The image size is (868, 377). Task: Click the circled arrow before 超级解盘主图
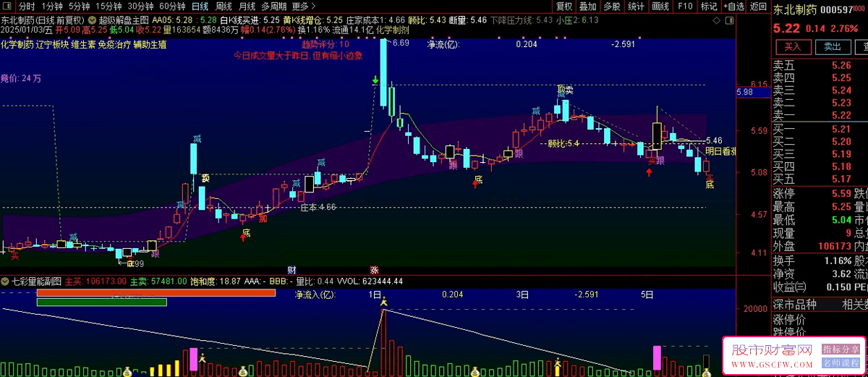click(x=92, y=20)
